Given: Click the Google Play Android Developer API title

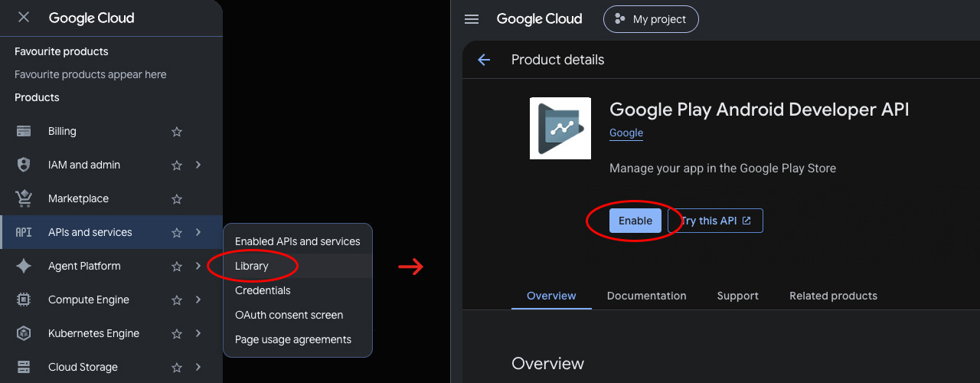Looking at the screenshot, I should click(759, 110).
